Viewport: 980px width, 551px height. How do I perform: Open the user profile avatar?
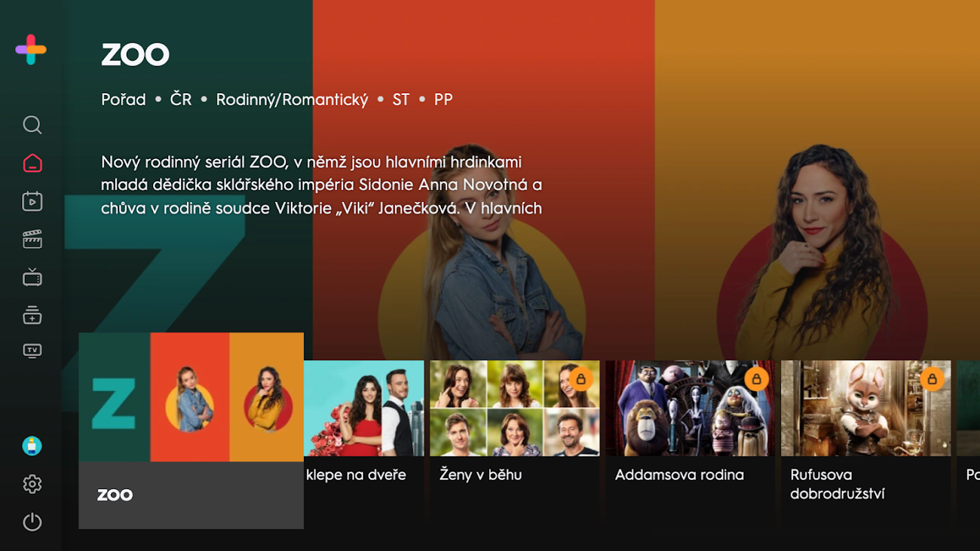(x=32, y=446)
